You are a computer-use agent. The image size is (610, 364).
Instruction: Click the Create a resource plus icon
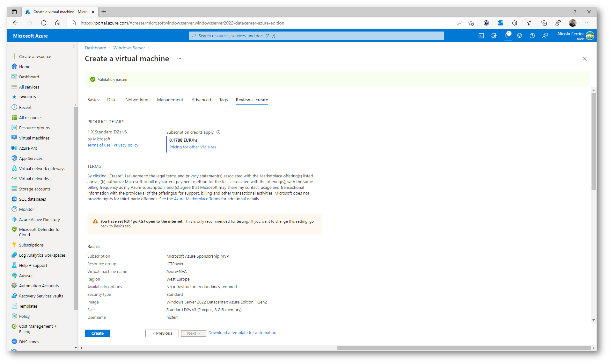(x=14, y=56)
